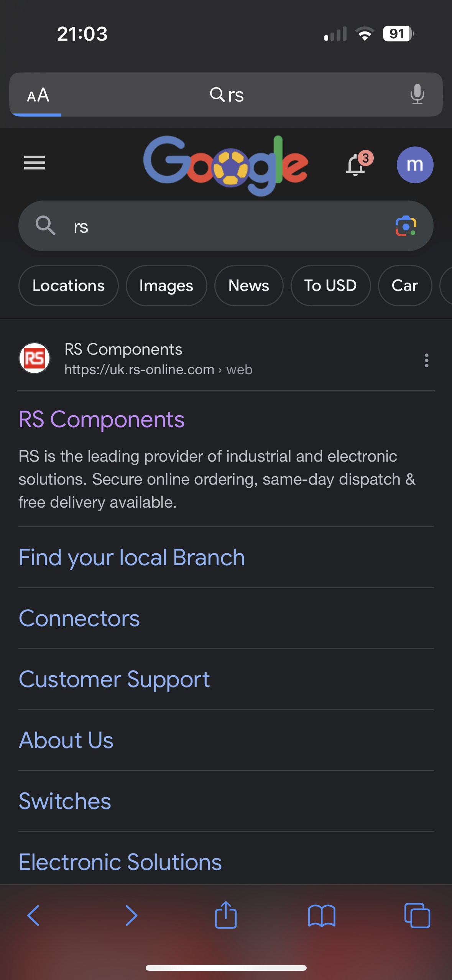
Task: Select the Locations filter chip
Action: pyautogui.click(x=69, y=286)
